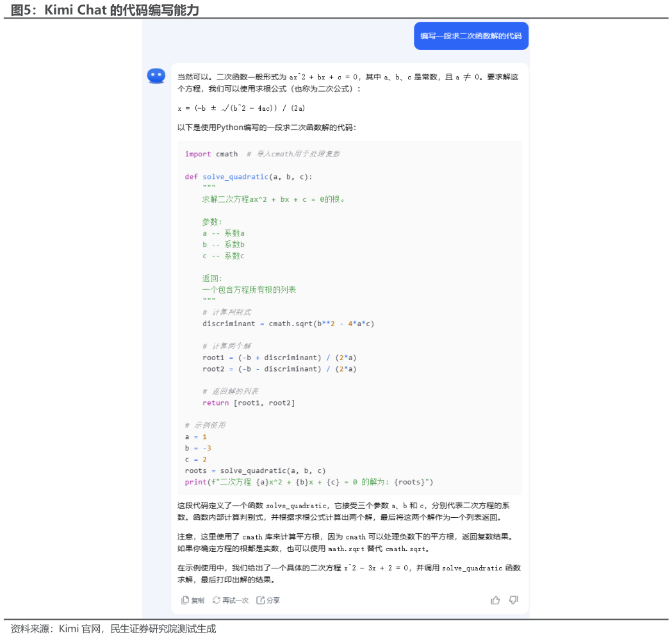Click the discriminant = cmath.sqrt line

[x=288, y=324]
